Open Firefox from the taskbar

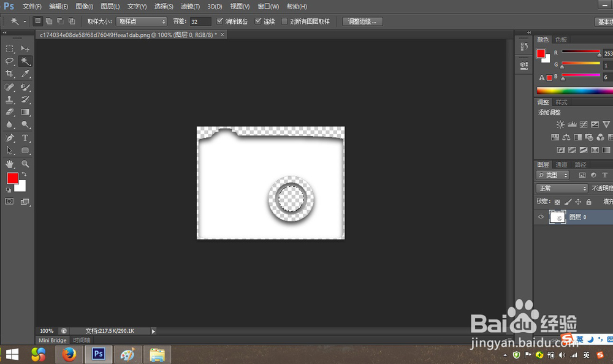click(69, 355)
